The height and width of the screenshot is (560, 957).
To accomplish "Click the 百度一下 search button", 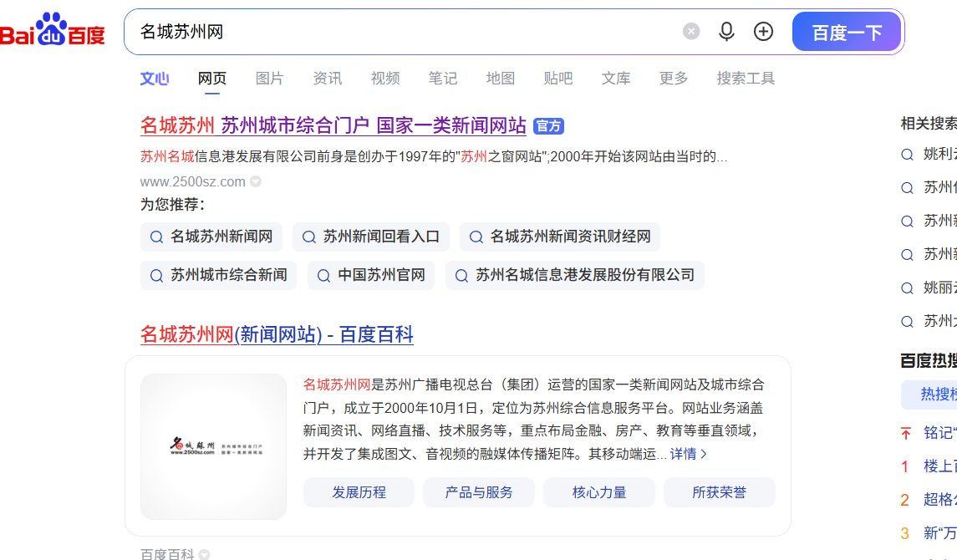I will 847,32.
